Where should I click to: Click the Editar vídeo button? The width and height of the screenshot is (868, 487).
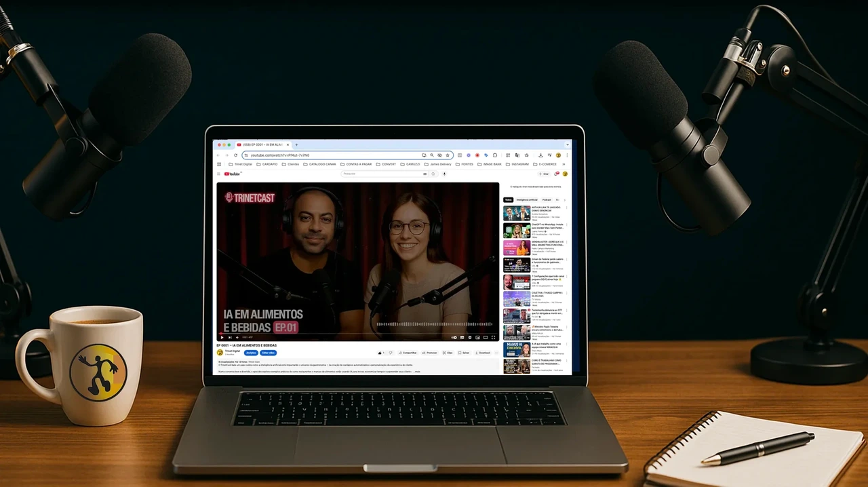click(x=269, y=353)
